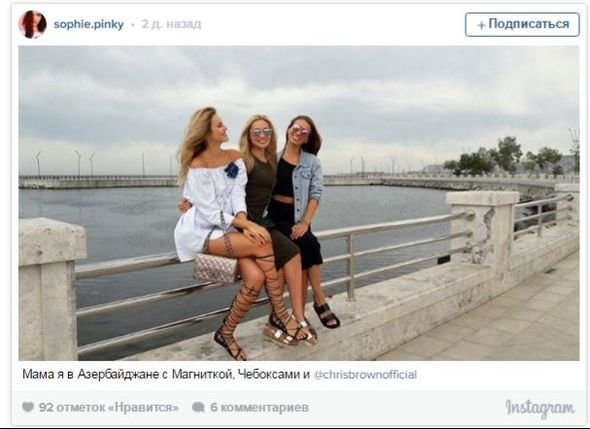Open the sophie.pinky profile avatar

pos(33,24)
